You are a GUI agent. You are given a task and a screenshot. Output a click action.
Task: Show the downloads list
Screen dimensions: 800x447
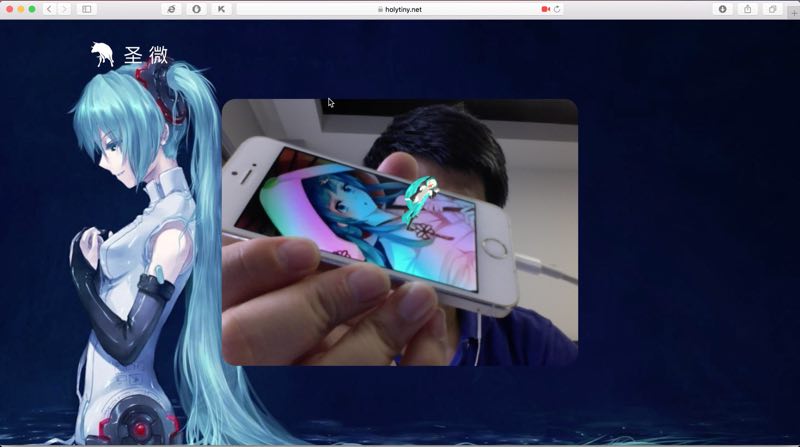coord(722,9)
